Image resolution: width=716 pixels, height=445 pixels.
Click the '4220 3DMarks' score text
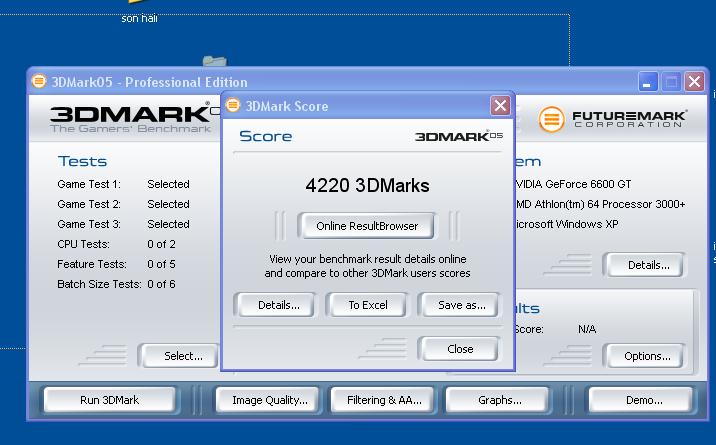[367, 185]
